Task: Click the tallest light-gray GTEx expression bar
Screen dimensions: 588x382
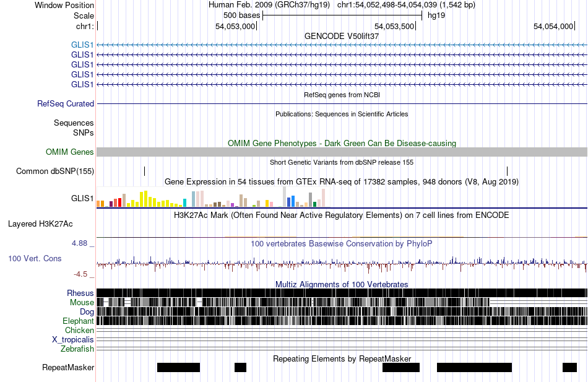Action: (284, 197)
